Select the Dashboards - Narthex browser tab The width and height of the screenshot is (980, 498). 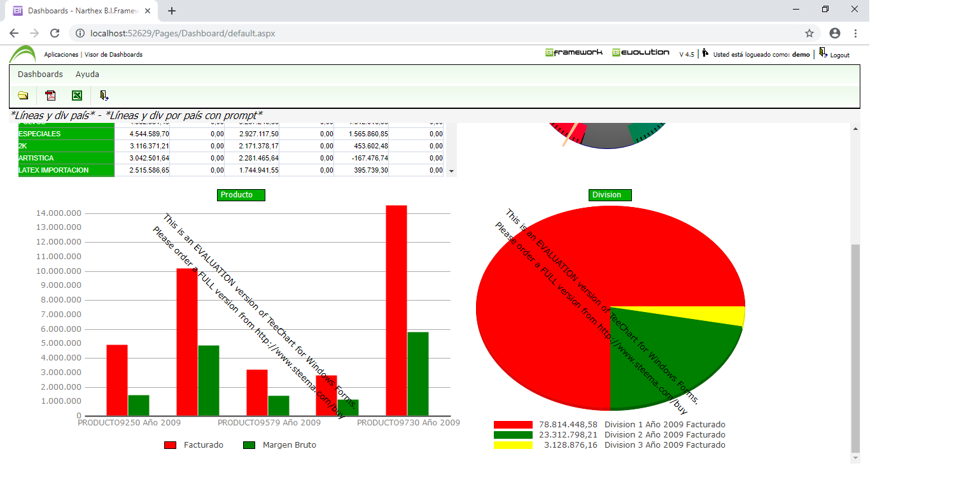[x=83, y=11]
